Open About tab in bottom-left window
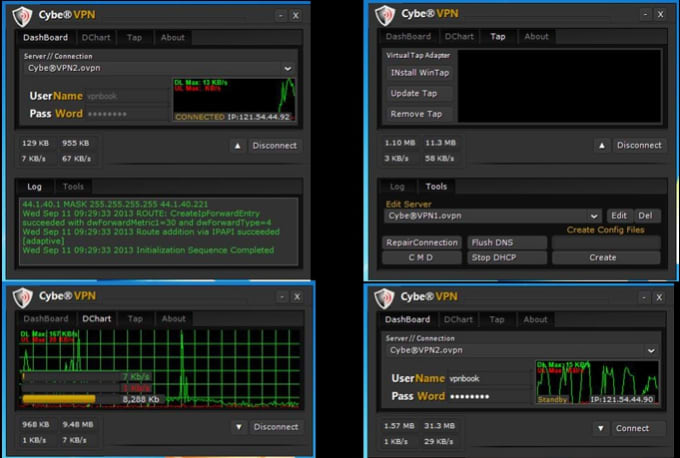The height and width of the screenshot is (458, 680). click(x=173, y=319)
